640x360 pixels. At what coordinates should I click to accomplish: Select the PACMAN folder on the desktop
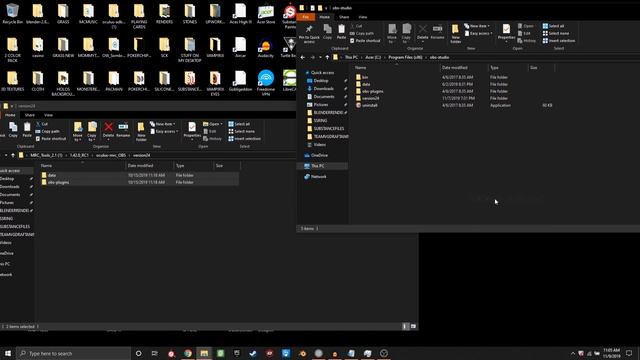(114, 81)
